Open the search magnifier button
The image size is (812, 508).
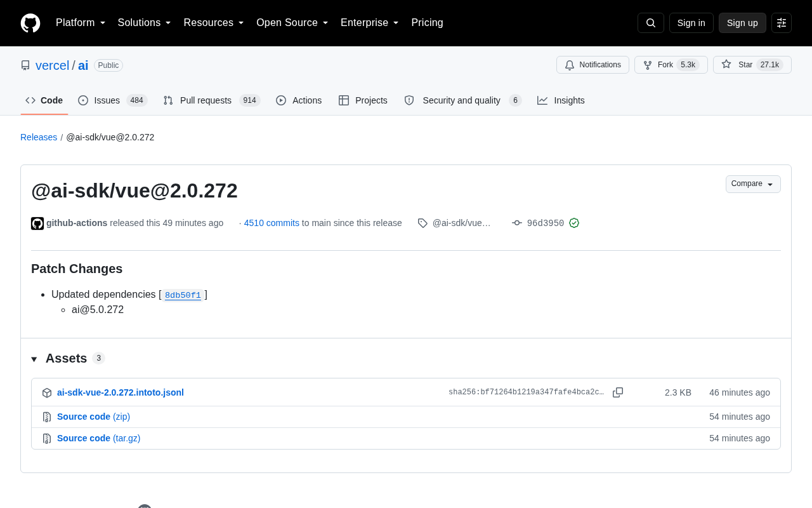(651, 23)
